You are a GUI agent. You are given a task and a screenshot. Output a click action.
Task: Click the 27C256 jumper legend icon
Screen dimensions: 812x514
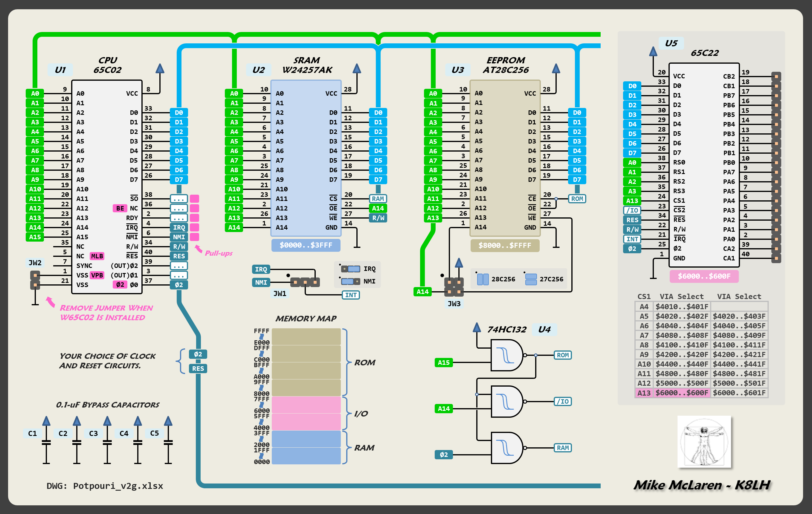point(531,279)
